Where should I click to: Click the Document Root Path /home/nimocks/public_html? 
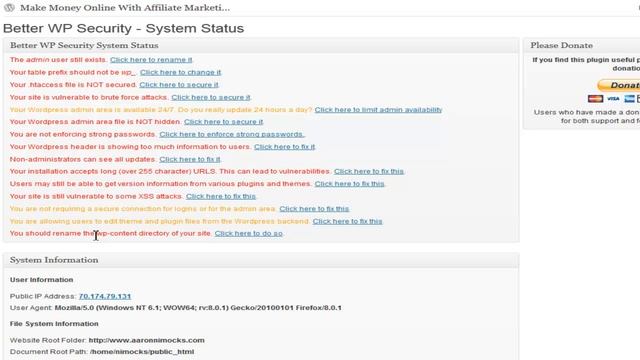[x=142, y=351]
